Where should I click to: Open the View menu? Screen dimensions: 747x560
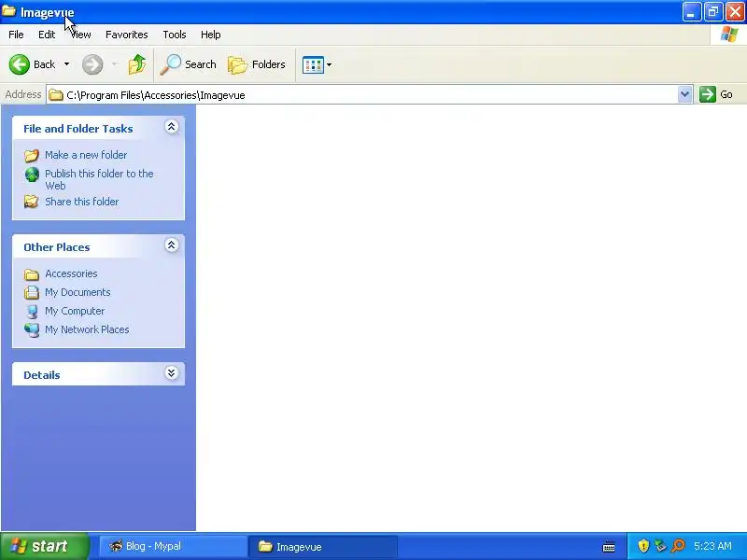click(x=81, y=35)
